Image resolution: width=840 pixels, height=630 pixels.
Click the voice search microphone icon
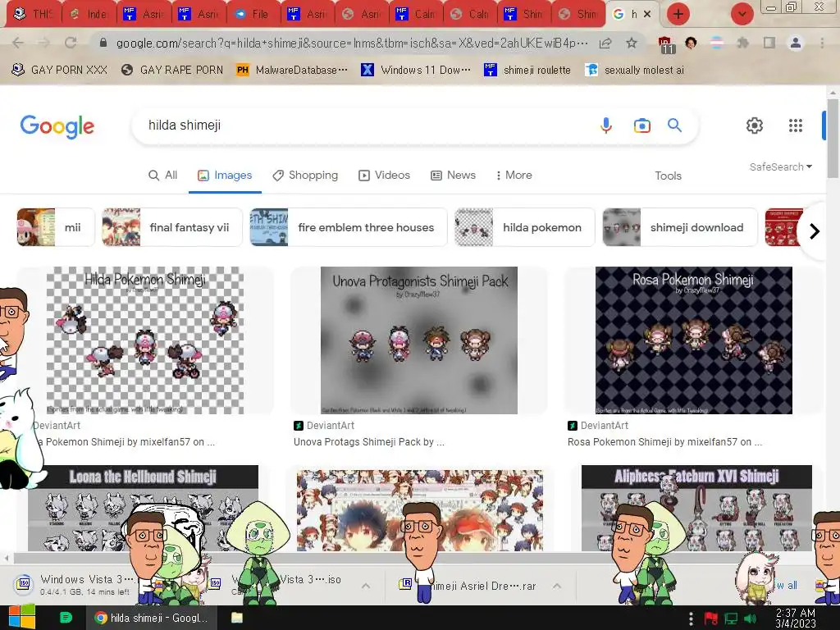pyautogui.click(x=606, y=126)
